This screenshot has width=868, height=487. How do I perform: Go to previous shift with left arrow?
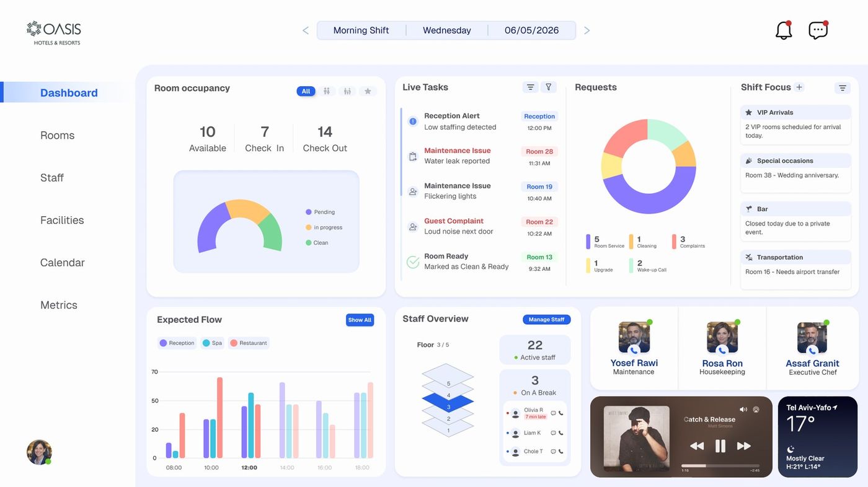tap(305, 30)
